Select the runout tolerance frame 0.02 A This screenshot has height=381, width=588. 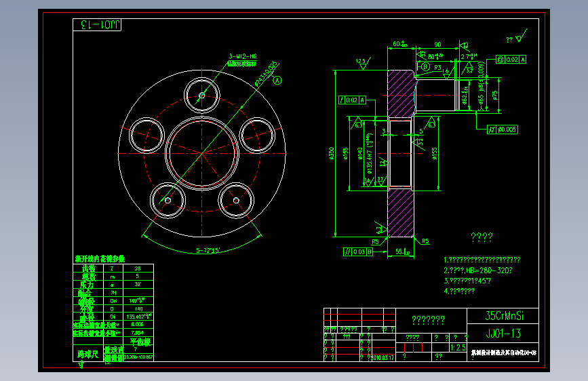[352, 100]
